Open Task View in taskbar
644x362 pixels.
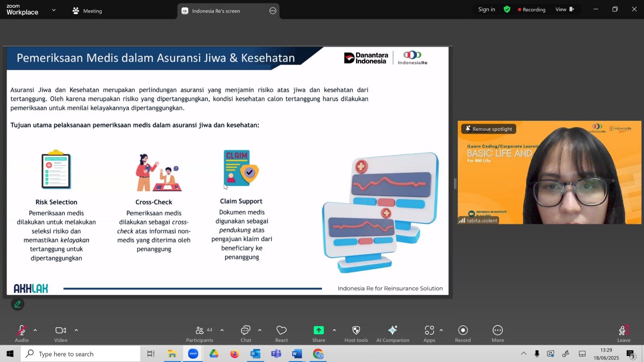[x=151, y=354]
